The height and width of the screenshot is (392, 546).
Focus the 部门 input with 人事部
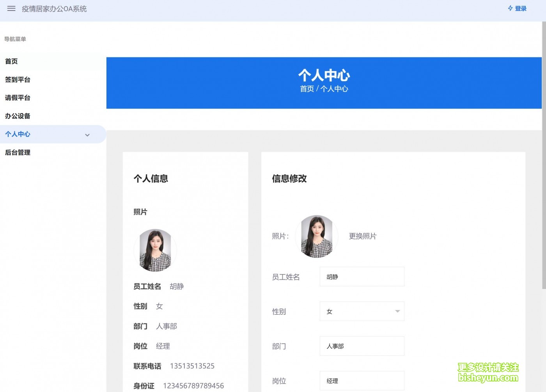coord(362,346)
